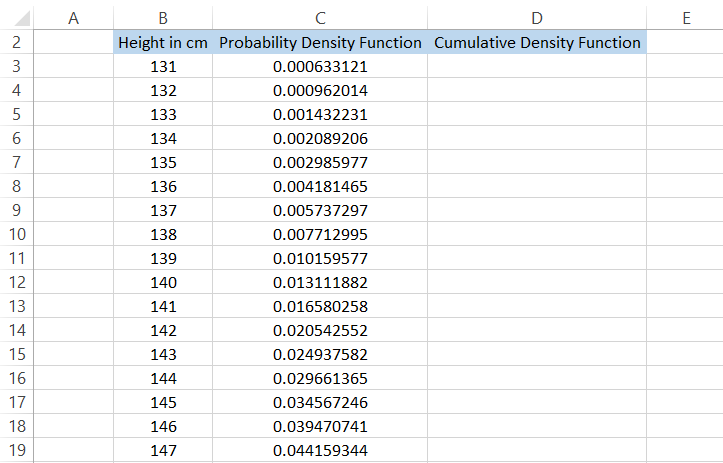Select row 2 header

(17, 43)
